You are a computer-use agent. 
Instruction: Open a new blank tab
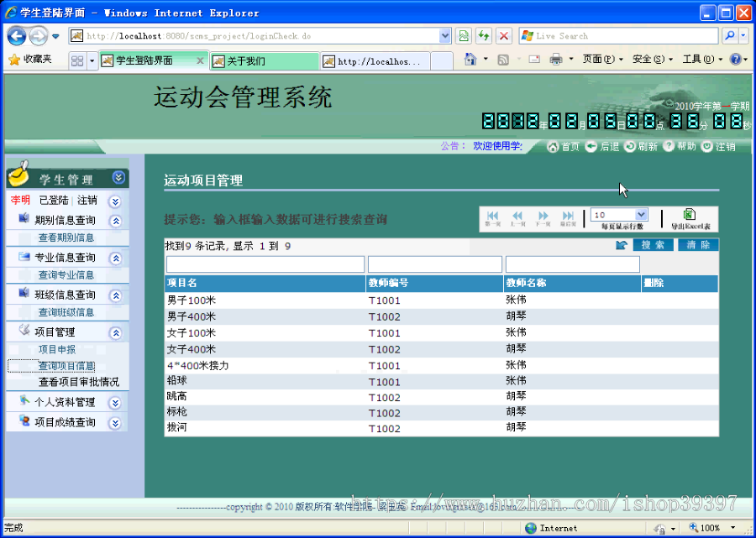pos(441,61)
